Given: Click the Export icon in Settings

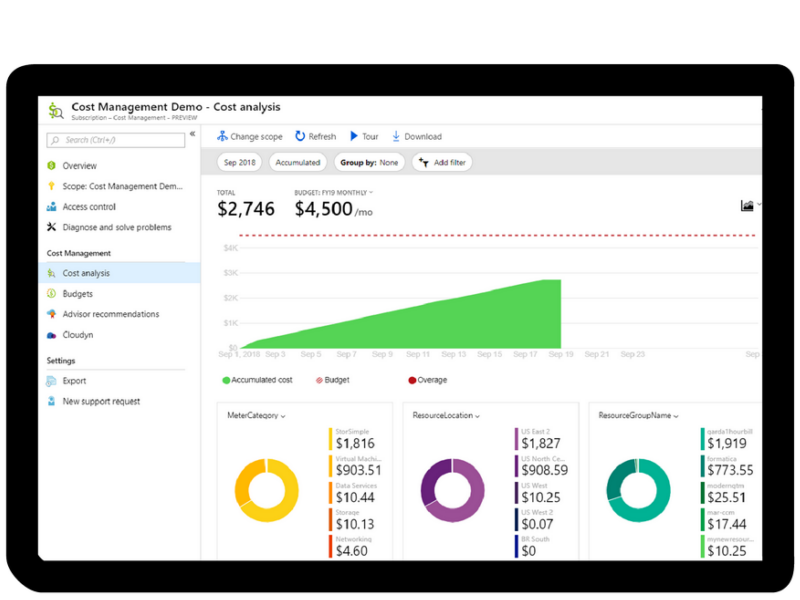Looking at the screenshot, I should point(51,381).
